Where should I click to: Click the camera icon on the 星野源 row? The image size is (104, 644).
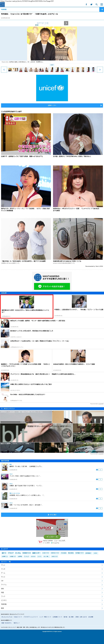tap(97, 470)
